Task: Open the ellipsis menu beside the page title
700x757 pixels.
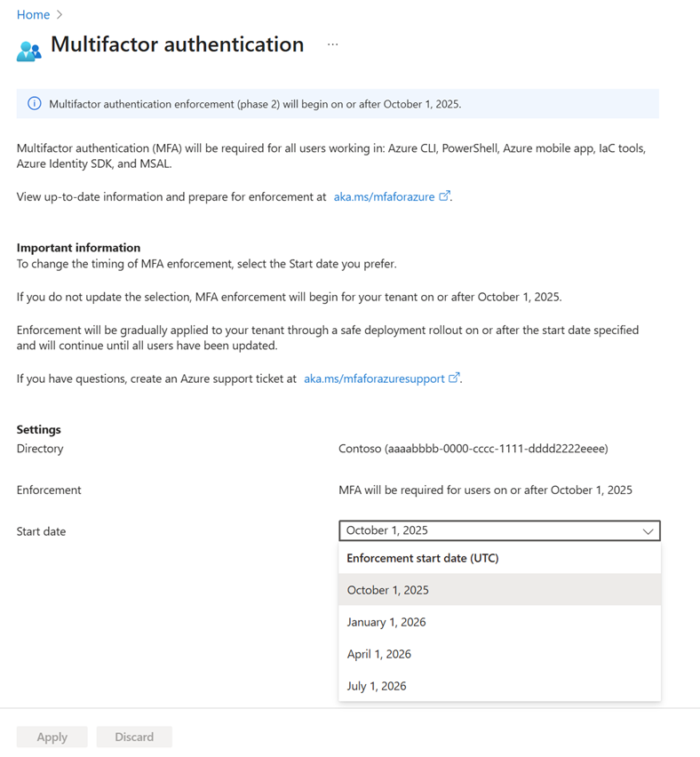Action: 332,44
